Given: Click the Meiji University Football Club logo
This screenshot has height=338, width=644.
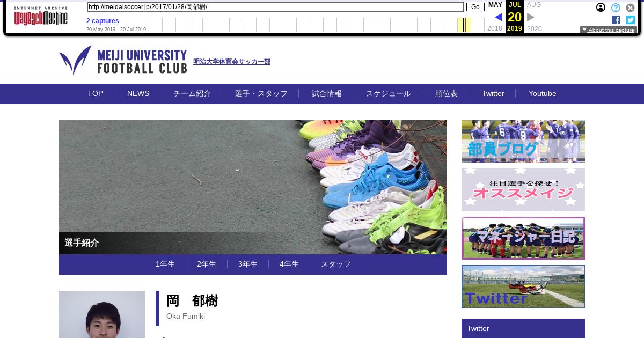Looking at the screenshot, I should click(x=123, y=60).
